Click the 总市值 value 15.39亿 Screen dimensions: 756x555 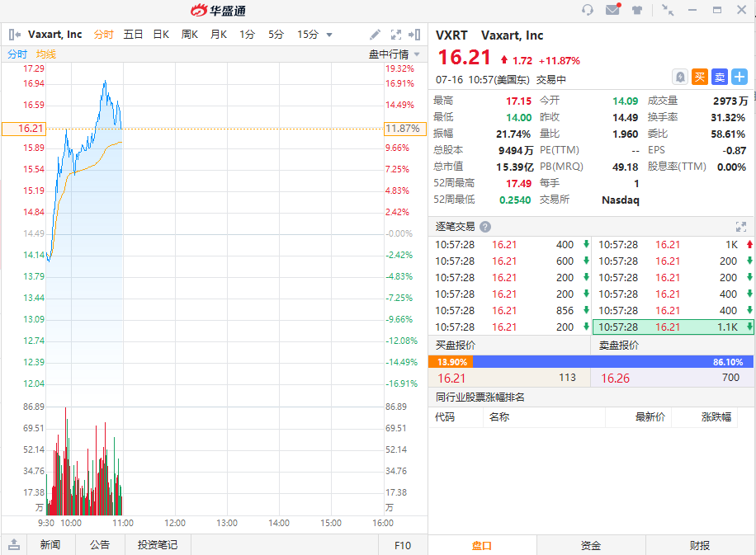pyautogui.click(x=515, y=167)
